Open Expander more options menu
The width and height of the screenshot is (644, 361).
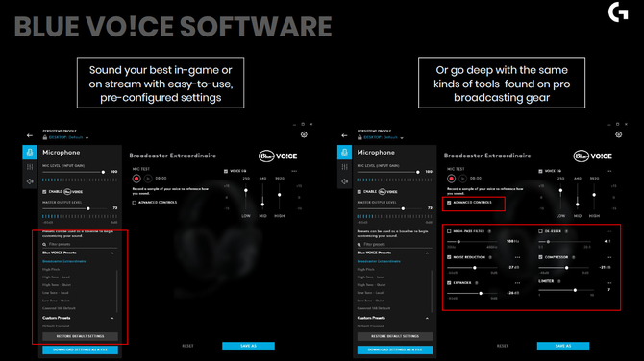pos(517,283)
